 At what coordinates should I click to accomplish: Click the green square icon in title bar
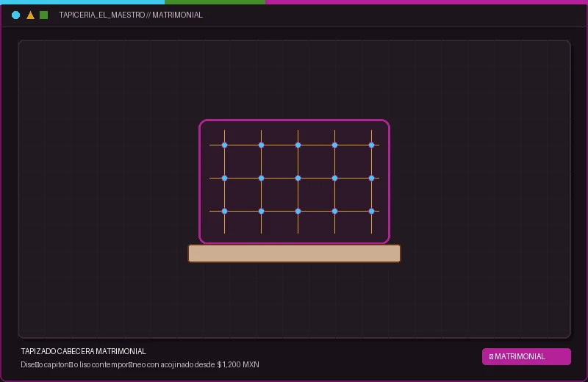coord(44,15)
